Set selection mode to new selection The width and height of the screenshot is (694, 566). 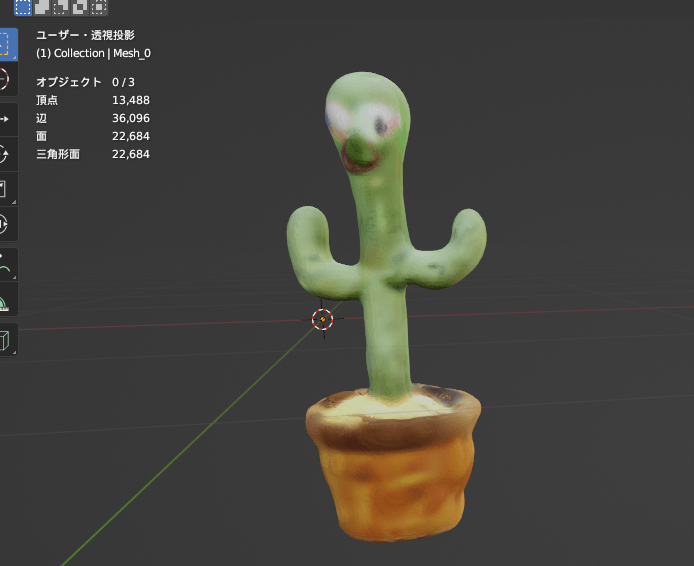pyautogui.click(x=23, y=7)
